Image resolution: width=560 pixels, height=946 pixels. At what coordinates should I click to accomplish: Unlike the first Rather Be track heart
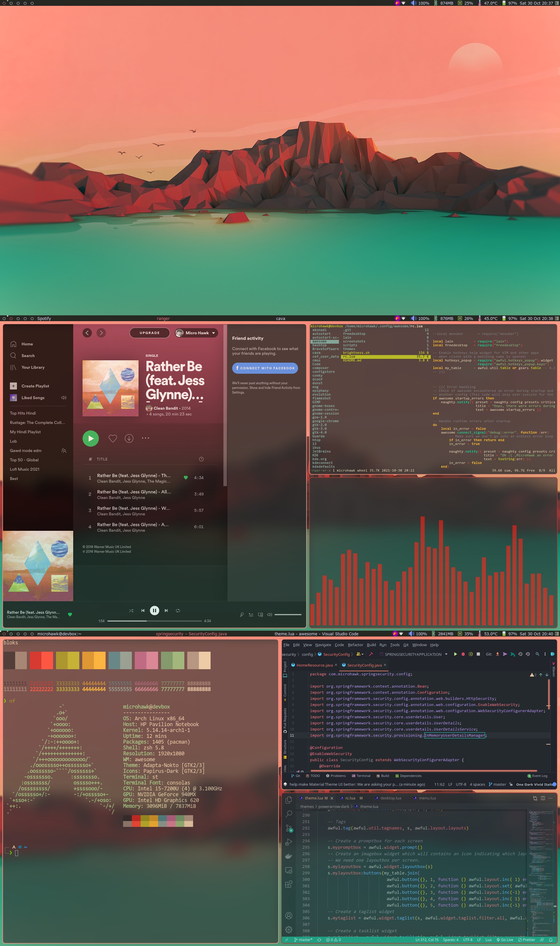tap(186, 478)
